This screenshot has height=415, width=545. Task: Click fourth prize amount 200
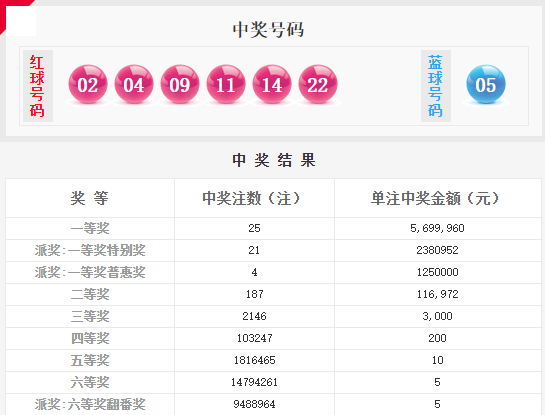[x=437, y=338]
